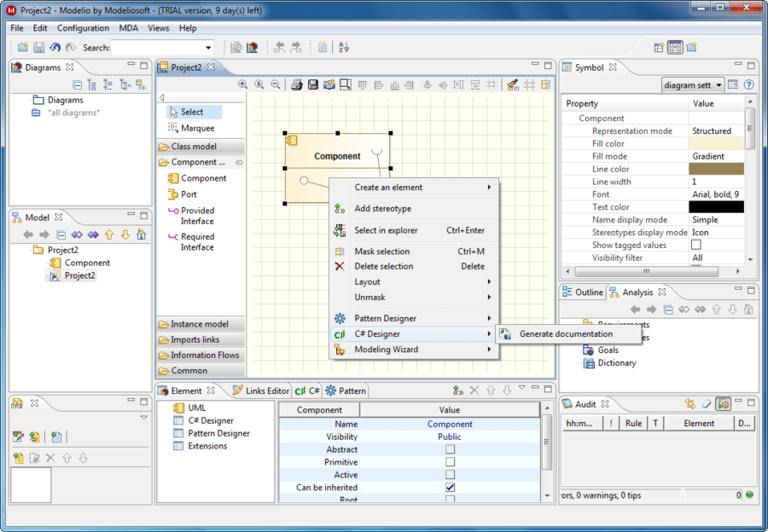Click the Line color brown swatch
The height and width of the screenshot is (532, 768).
click(716, 169)
